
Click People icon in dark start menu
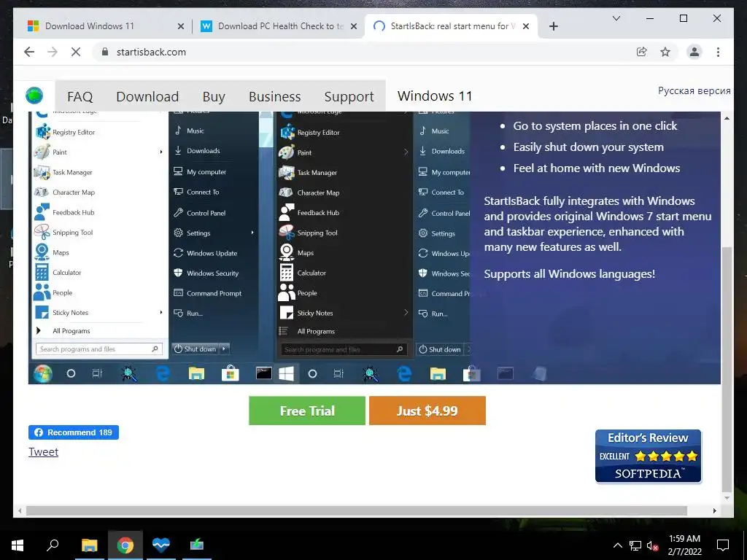pyautogui.click(x=286, y=293)
